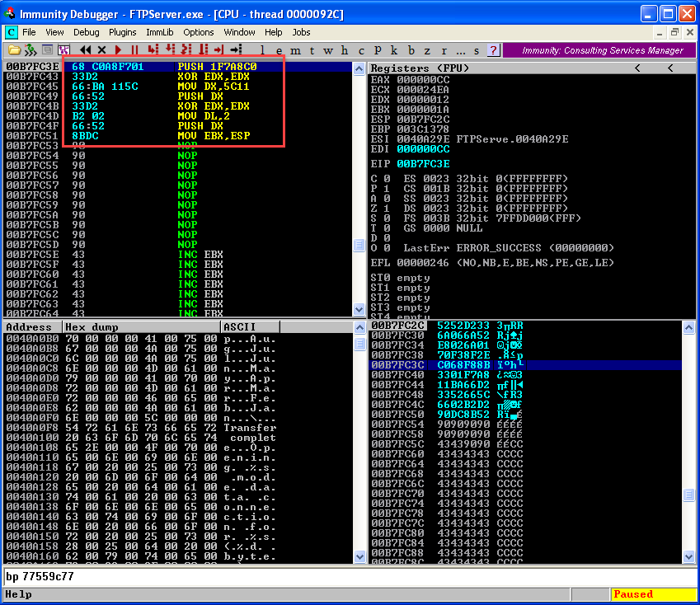Open the Help menu

coord(273,32)
